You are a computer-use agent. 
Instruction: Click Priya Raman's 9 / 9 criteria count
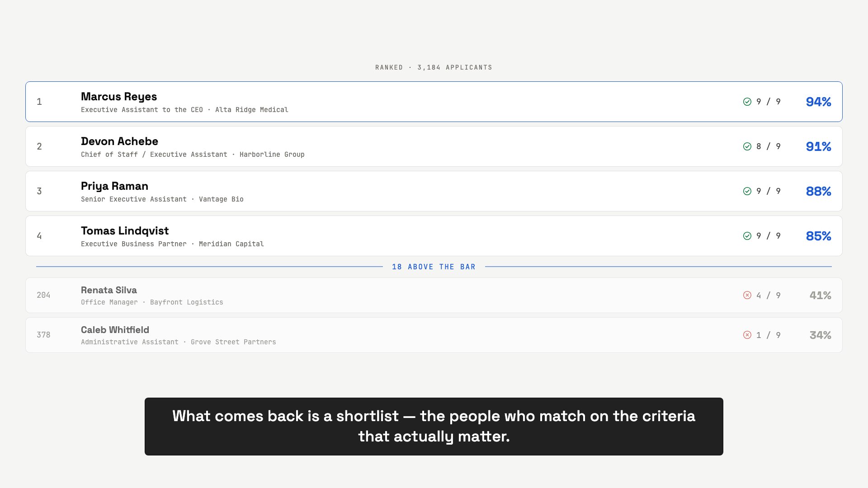pyautogui.click(x=768, y=191)
